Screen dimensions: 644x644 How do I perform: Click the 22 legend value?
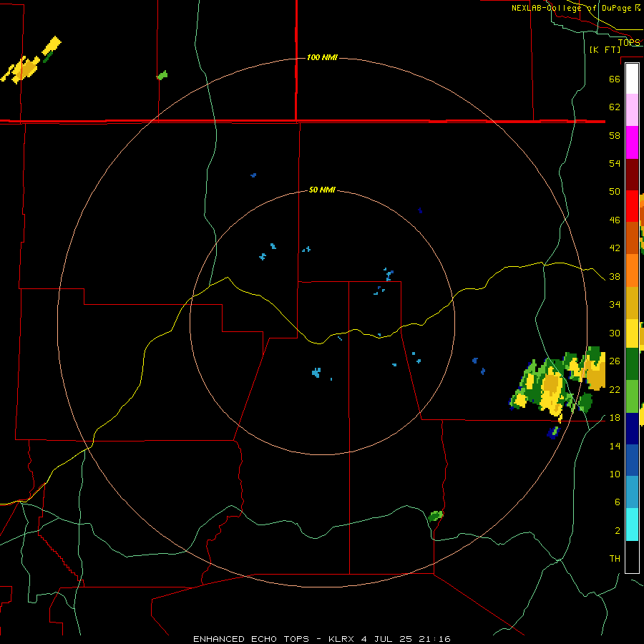click(x=615, y=389)
